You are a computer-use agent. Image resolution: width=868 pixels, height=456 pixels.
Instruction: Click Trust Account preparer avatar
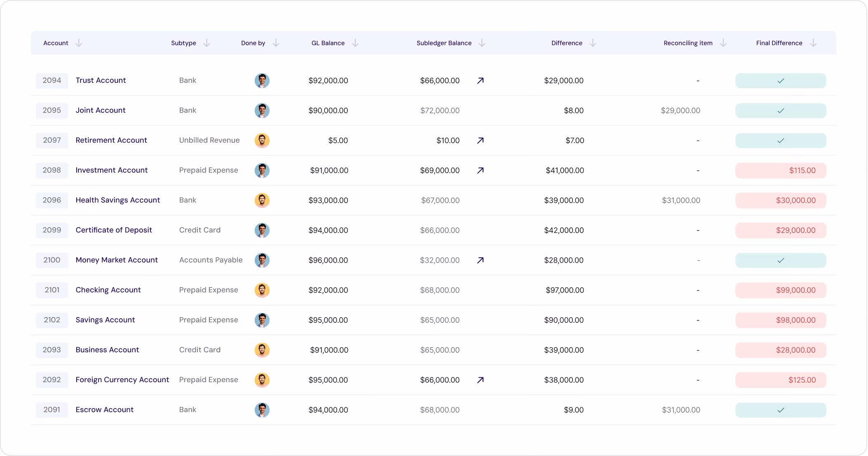(x=262, y=81)
